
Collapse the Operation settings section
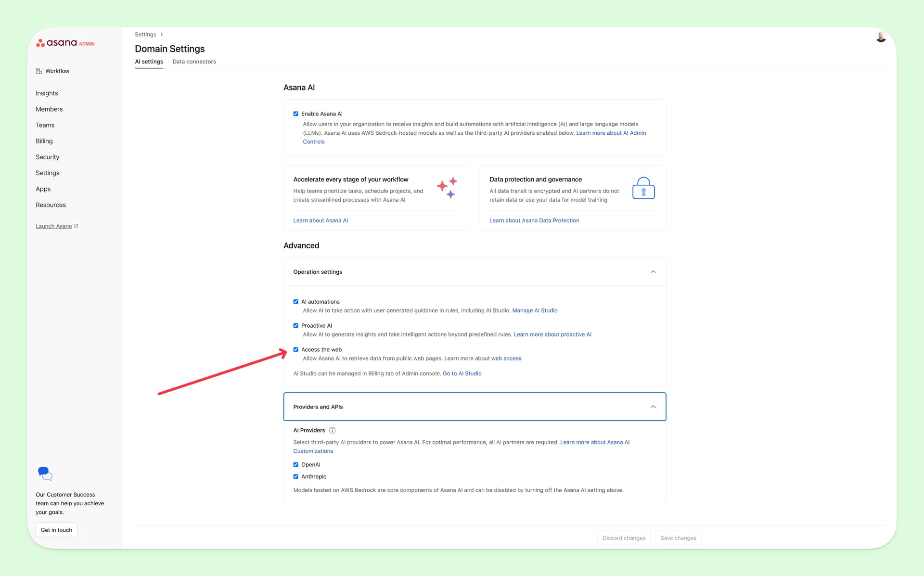[x=653, y=272]
